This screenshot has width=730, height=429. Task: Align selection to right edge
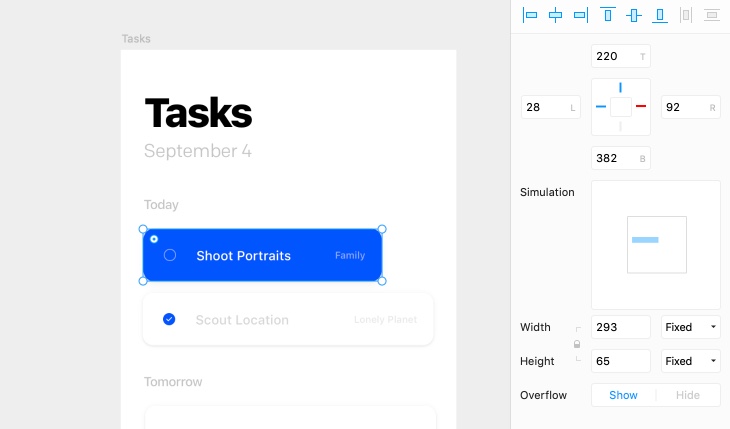(x=581, y=15)
